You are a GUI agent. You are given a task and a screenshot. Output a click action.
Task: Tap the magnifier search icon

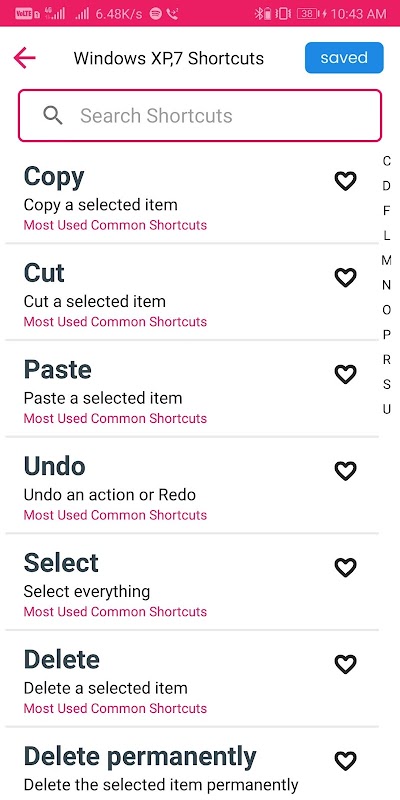coord(53,116)
